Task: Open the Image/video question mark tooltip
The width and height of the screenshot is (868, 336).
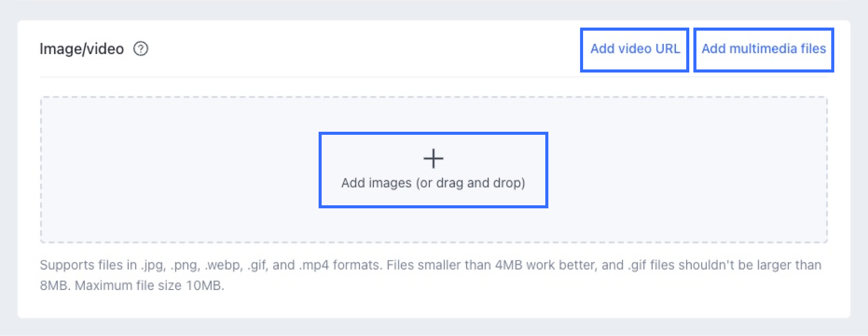Action: coord(140,49)
